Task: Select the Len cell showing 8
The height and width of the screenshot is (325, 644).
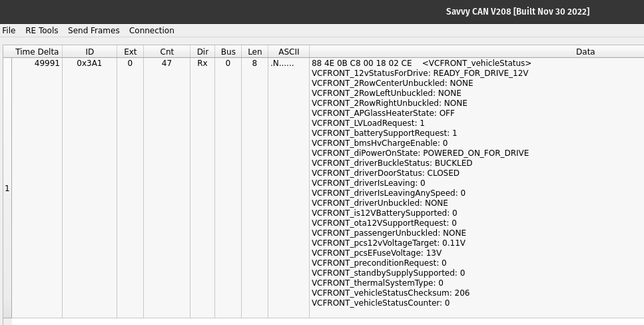Action: (x=254, y=63)
